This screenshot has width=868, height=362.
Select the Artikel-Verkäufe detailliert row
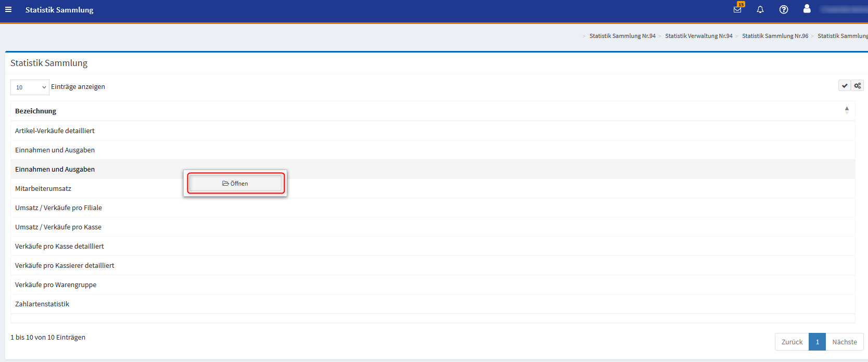(x=55, y=131)
